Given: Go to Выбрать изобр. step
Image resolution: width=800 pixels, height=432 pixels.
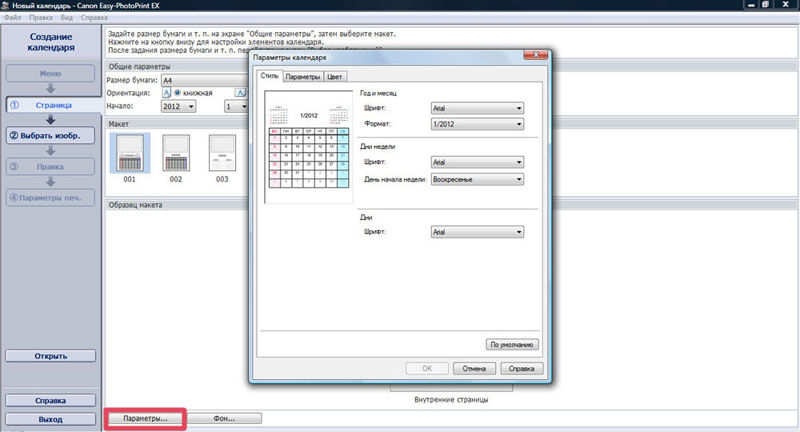Looking at the screenshot, I should [51, 136].
